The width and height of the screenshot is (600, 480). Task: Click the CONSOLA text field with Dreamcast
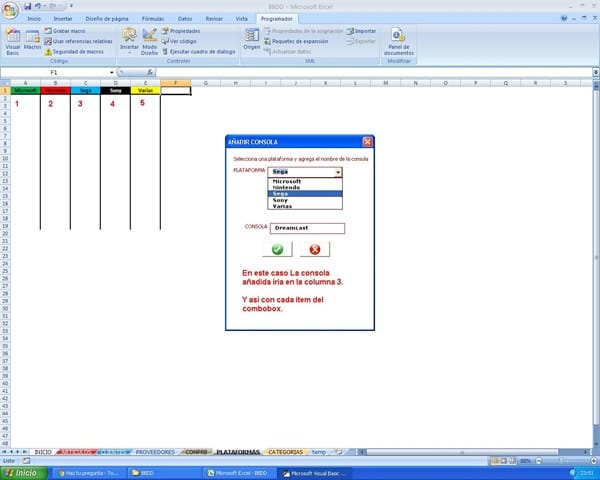pos(307,228)
